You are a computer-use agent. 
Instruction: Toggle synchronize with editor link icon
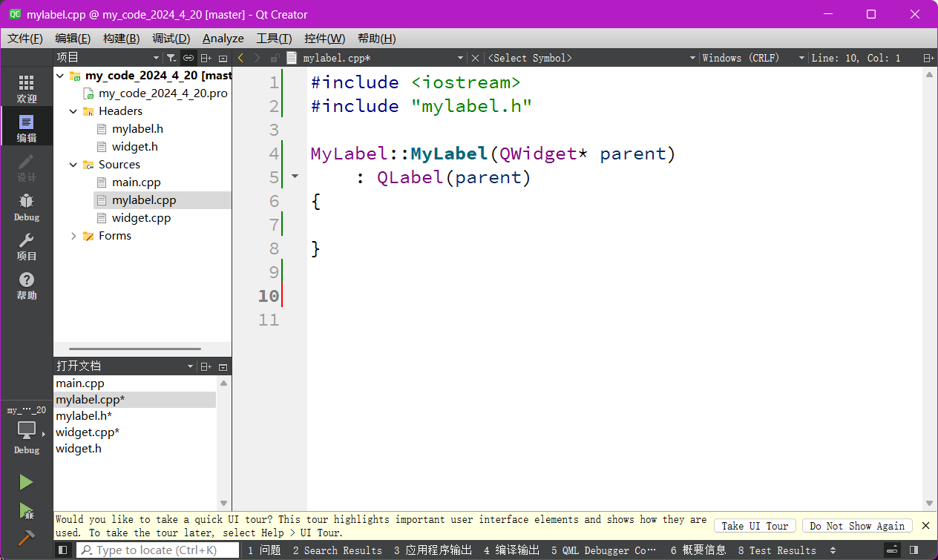(x=188, y=58)
